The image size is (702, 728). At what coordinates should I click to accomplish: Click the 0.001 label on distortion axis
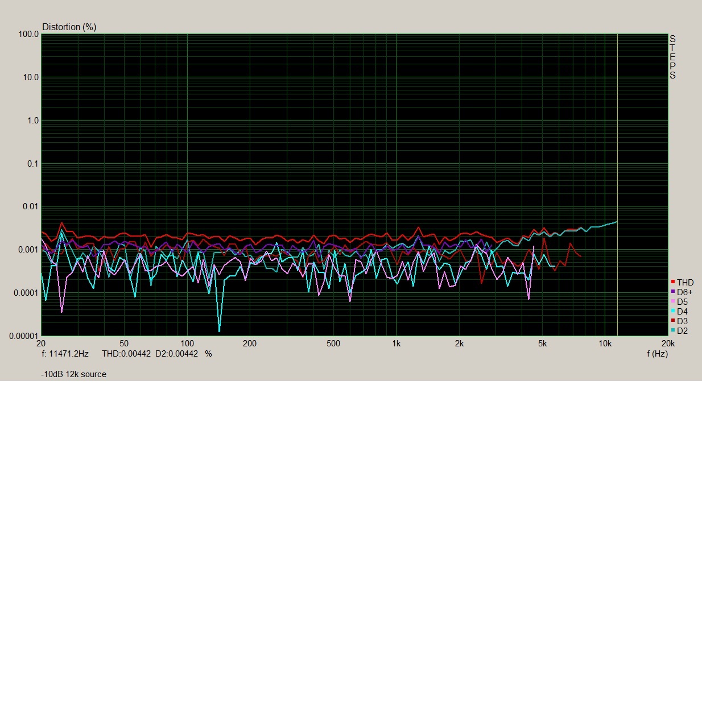coord(28,250)
